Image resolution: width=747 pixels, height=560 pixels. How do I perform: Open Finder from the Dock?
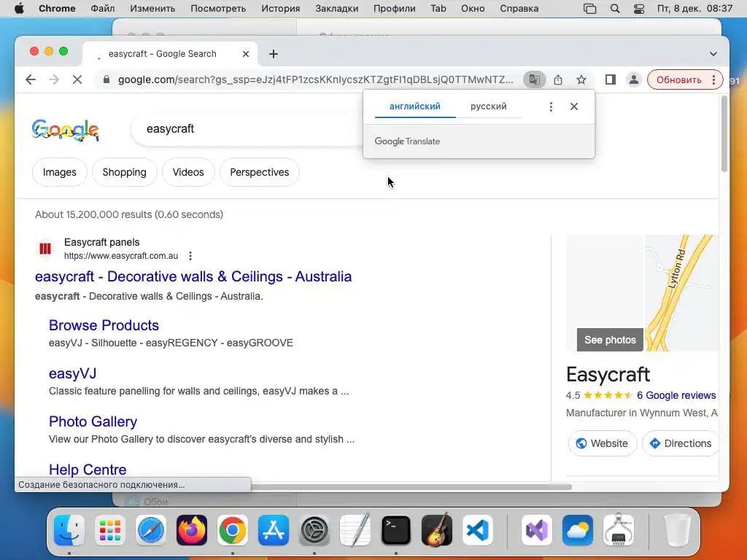[x=69, y=530]
